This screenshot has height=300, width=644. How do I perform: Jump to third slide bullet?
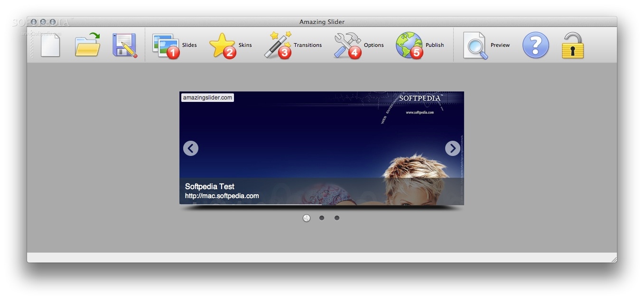pyautogui.click(x=337, y=218)
